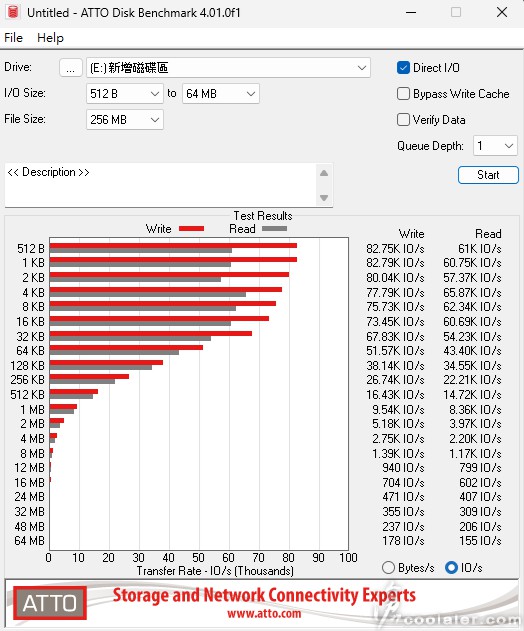Viewport: 524px width, 631px height.
Task: Click the 1 MB row label
Action: pyautogui.click(x=32, y=410)
